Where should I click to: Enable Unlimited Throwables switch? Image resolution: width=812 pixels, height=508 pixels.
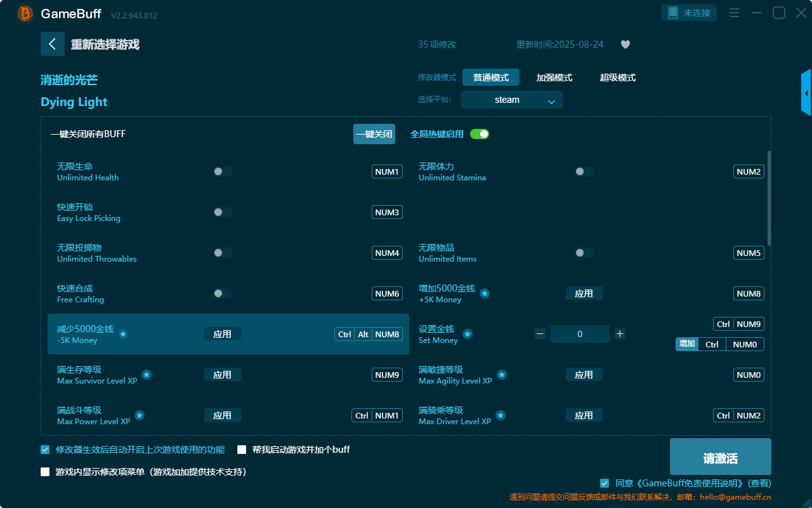(x=223, y=253)
